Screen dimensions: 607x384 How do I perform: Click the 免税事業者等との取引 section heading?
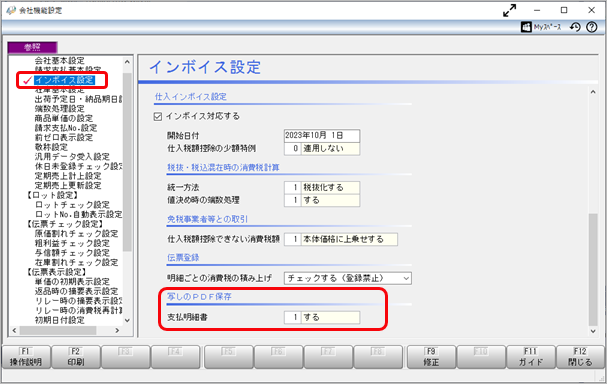coord(207,219)
